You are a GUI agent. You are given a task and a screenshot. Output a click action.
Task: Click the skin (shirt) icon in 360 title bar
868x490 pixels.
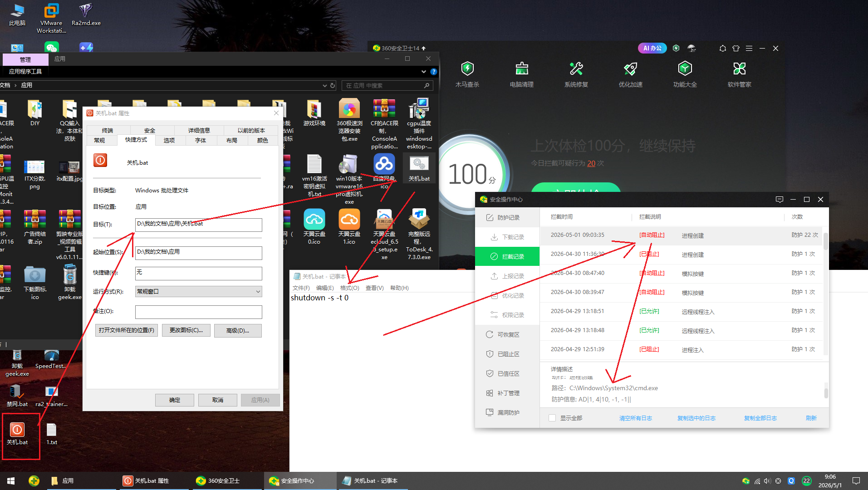point(736,48)
